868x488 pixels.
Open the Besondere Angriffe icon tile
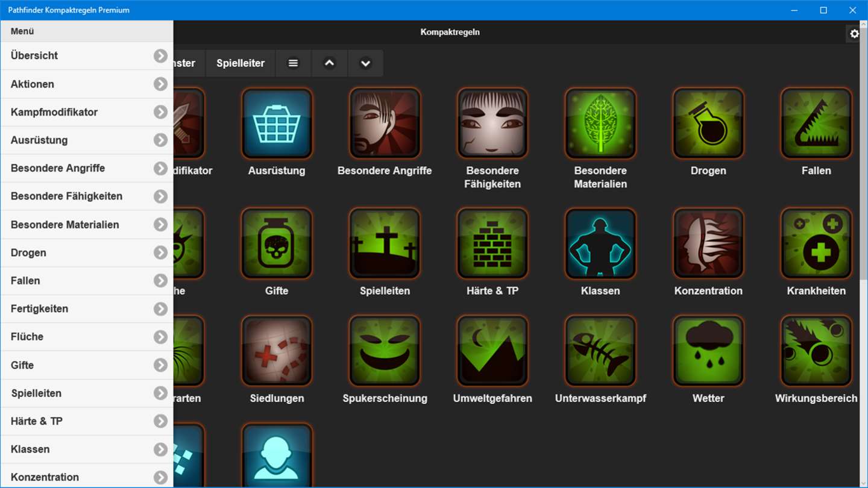pyautogui.click(x=385, y=124)
